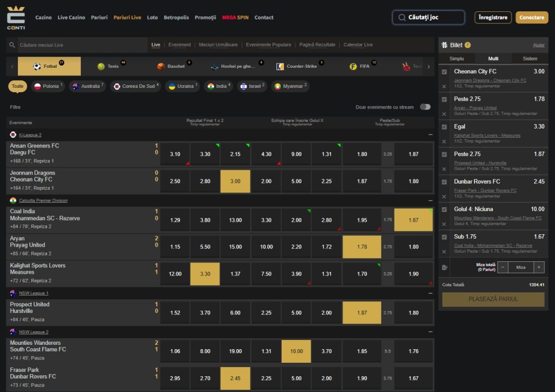This screenshot has width=555, height=392.
Task: Open the Conti crown logo home
Action: (16, 17)
